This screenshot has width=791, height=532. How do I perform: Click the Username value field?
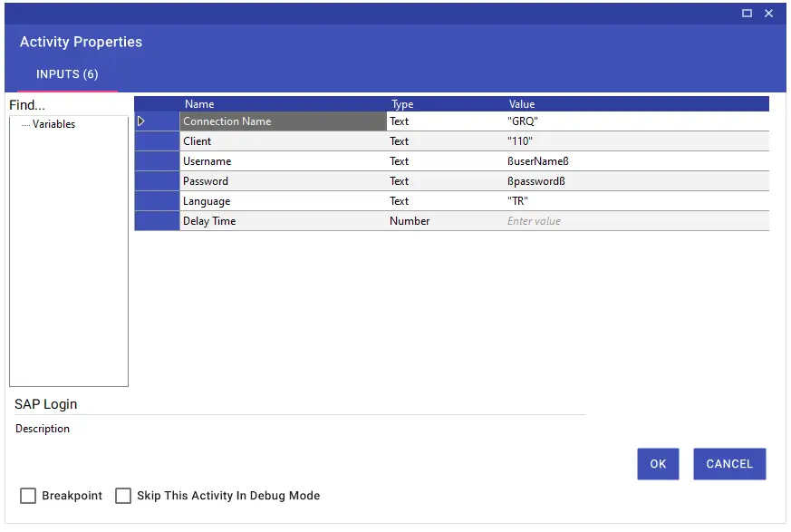(x=636, y=161)
